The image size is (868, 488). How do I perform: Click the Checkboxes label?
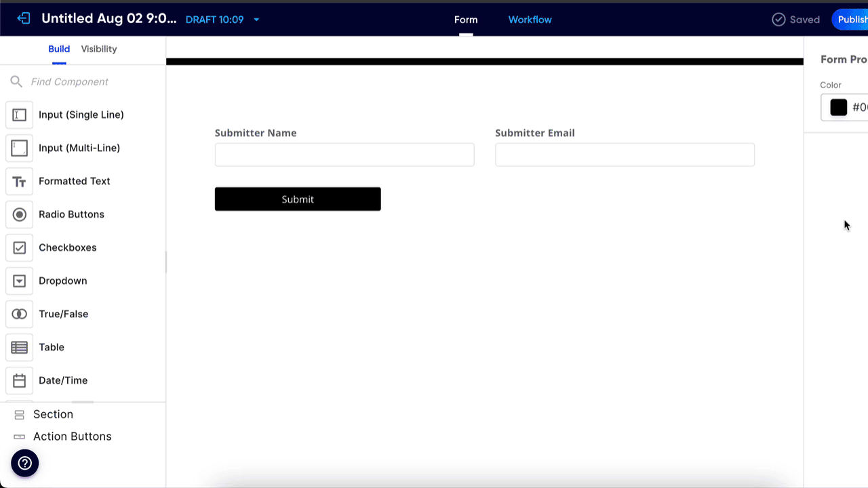point(68,248)
